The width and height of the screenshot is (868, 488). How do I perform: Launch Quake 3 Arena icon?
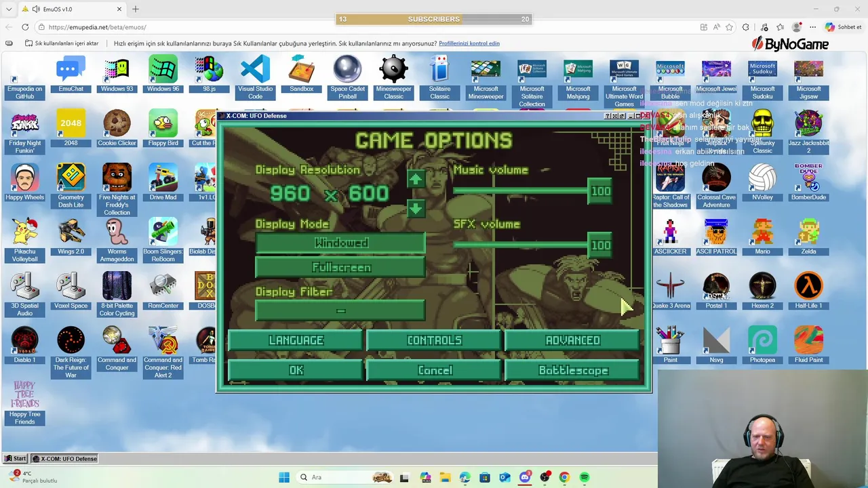click(x=670, y=291)
